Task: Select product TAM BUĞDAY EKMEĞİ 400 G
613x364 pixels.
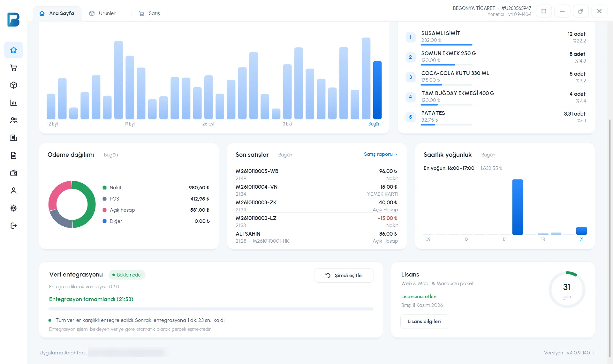Action: (x=496, y=97)
